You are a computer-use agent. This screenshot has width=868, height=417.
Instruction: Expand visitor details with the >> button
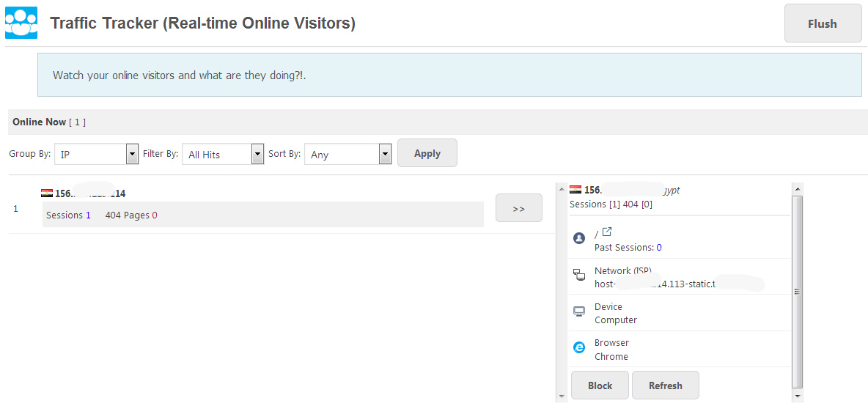(x=519, y=208)
